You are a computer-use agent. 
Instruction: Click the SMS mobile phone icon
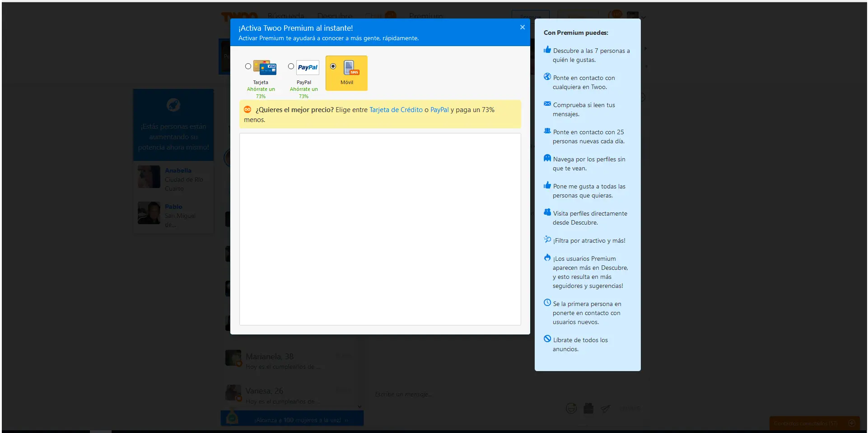[x=351, y=68]
